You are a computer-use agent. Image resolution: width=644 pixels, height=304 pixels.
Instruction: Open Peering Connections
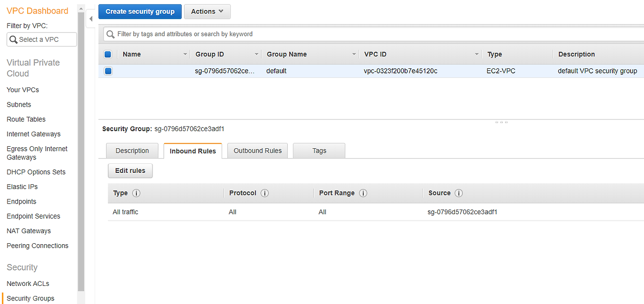[x=38, y=246]
